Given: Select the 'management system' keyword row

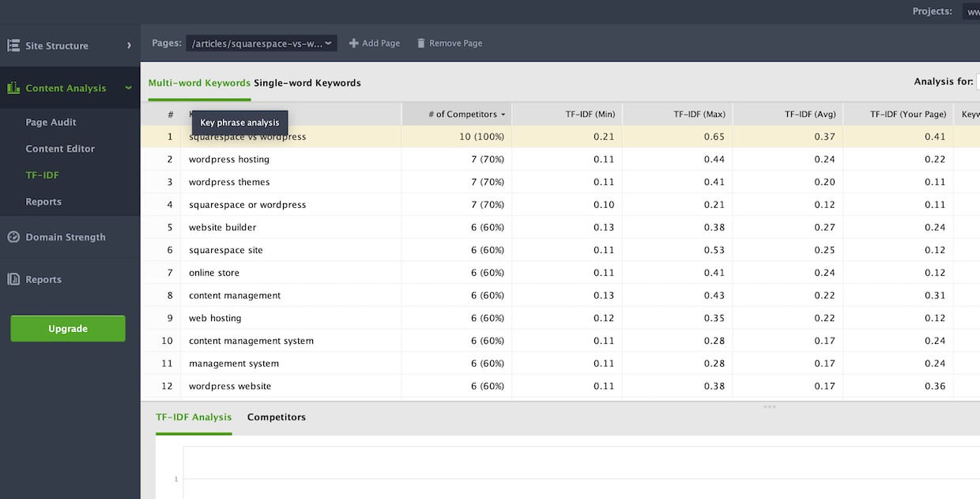Looking at the screenshot, I should [x=560, y=364].
